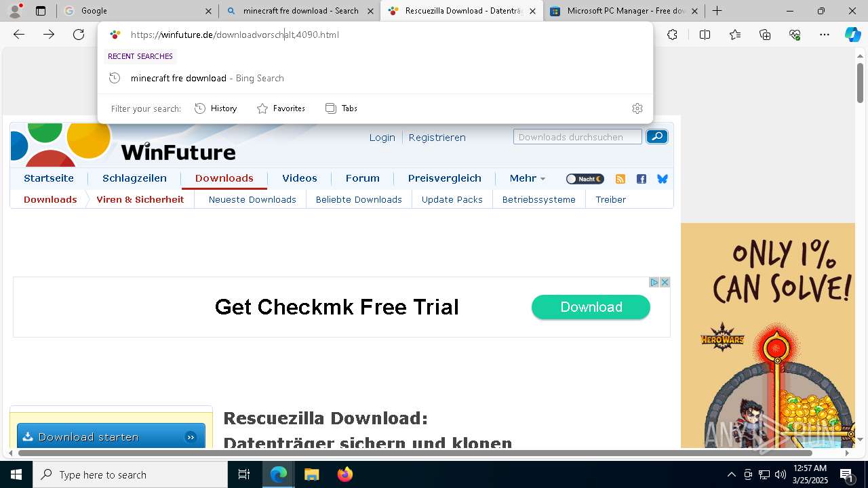
Task: Open Windows Start menu
Action: tap(16, 474)
